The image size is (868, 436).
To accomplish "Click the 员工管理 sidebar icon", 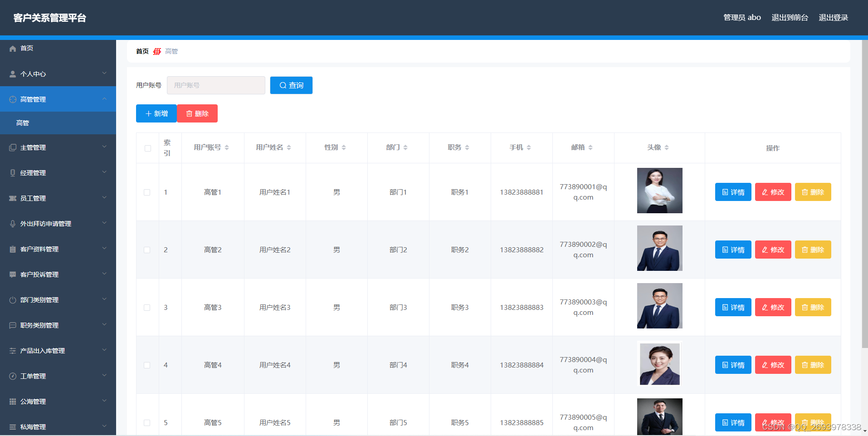I will coord(13,198).
